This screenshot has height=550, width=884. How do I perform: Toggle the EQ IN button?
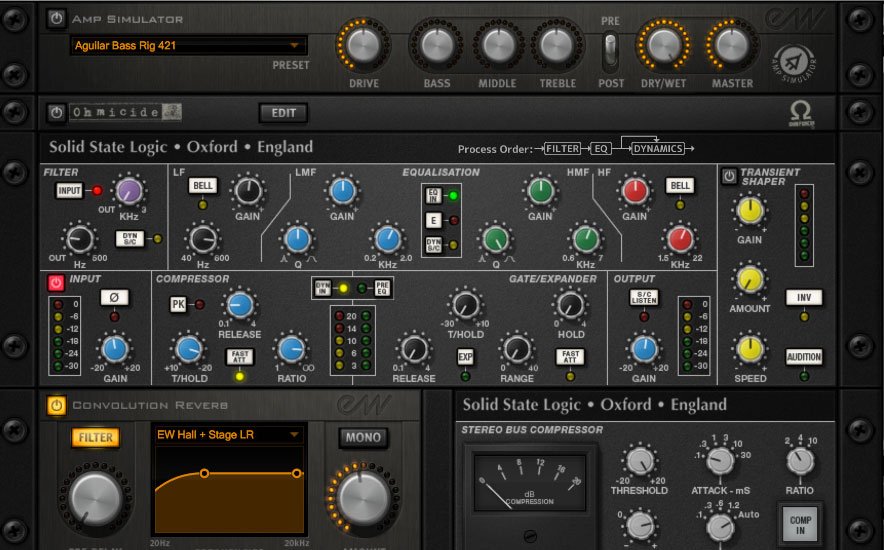(x=433, y=196)
